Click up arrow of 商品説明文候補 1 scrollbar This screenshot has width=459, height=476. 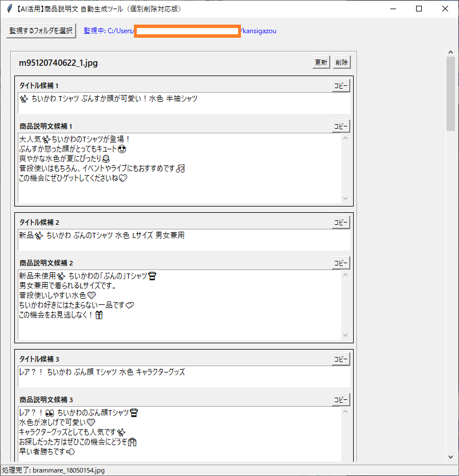[x=345, y=138]
